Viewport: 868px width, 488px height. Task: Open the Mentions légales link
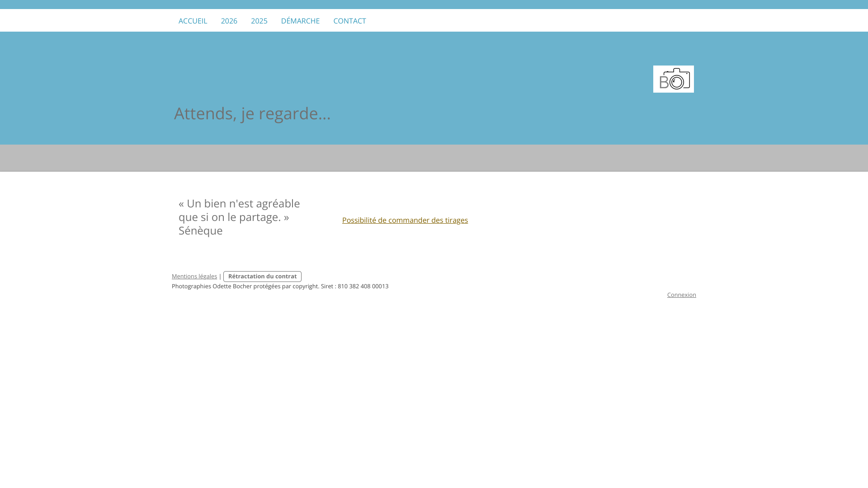[x=194, y=276]
